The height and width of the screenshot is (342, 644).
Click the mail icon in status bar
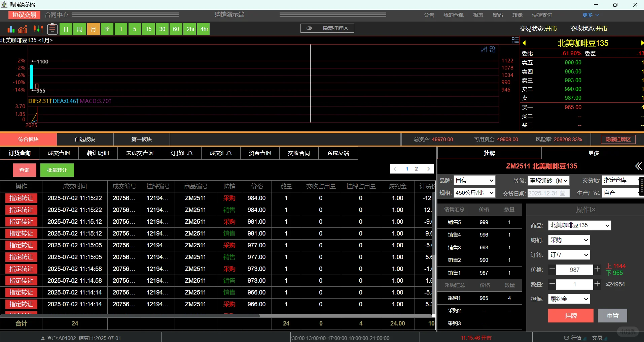[x=567, y=338]
